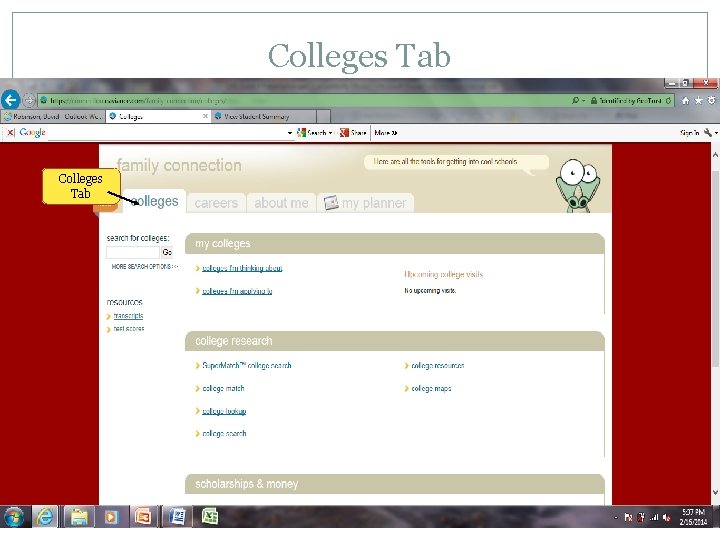This screenshot has height=540, width=720.
Task: Click the address bar search magnifier
Action: [x=575, y=100]
